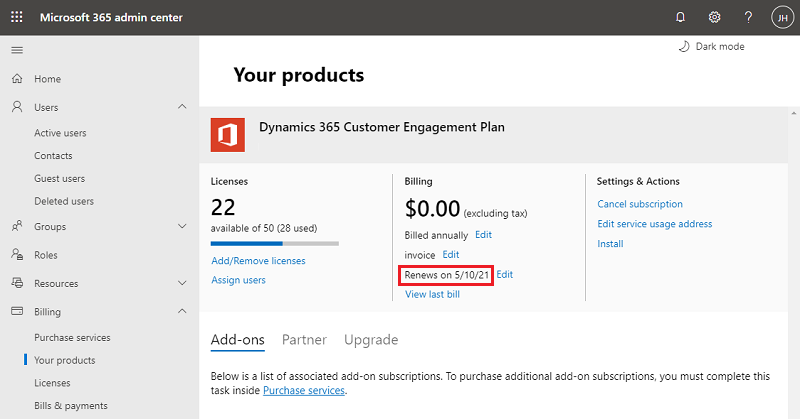Viewport: 800px width, 419px height.
Task: Click Add/Remove licenses link
Action: click(x=258, y=261)
